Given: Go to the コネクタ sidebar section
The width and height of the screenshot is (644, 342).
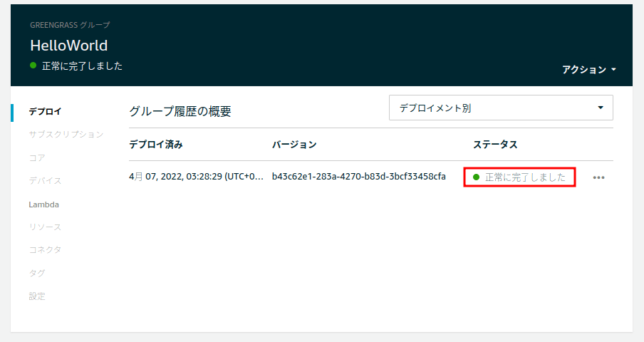Looking at the screenshot, I should 45,249.
